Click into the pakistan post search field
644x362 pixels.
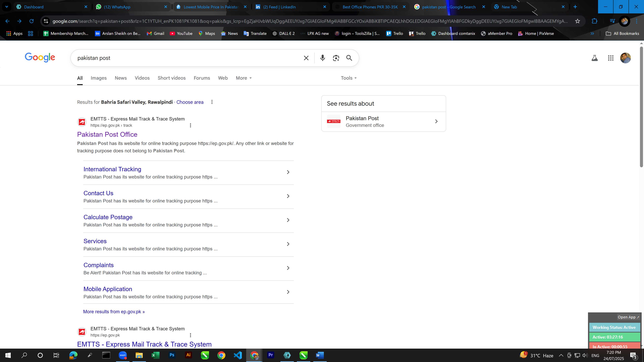pyautogui.click(x=187, y=58)
